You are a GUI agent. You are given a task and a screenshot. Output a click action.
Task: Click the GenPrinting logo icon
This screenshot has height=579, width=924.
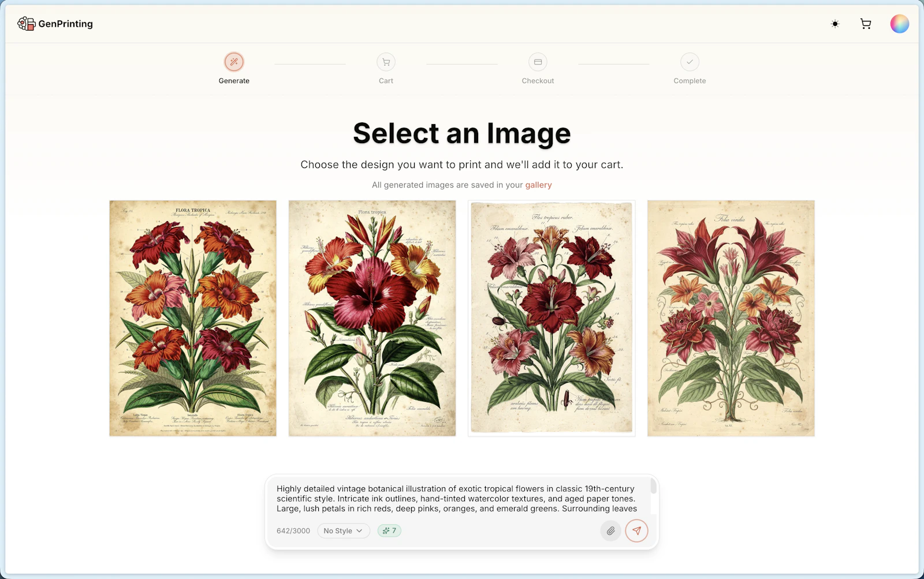tap(26, 24)
